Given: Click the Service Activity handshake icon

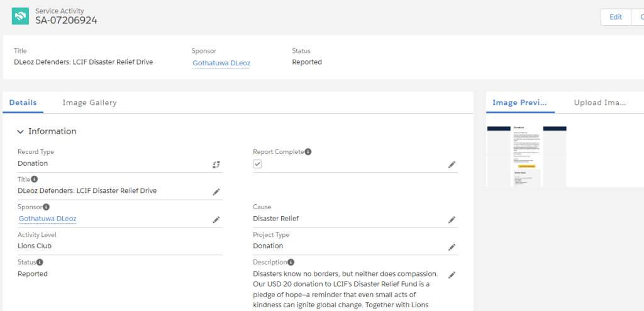Looking at the screenshot, I should (21, 16).
